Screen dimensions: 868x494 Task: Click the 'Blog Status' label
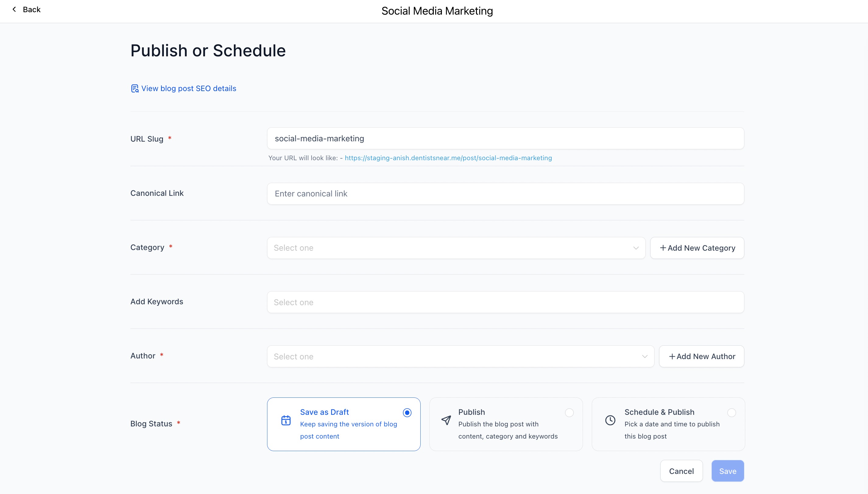[x=151, y=424]
